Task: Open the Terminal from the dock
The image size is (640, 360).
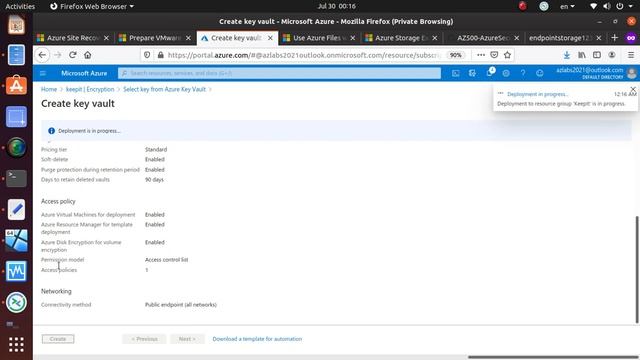Action: point(16,178)
